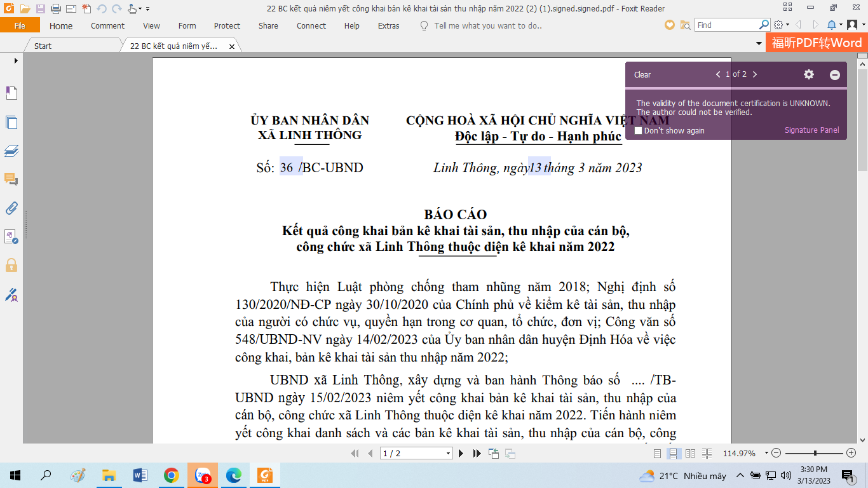Open the advanced search folder icon

click(685, 25)
